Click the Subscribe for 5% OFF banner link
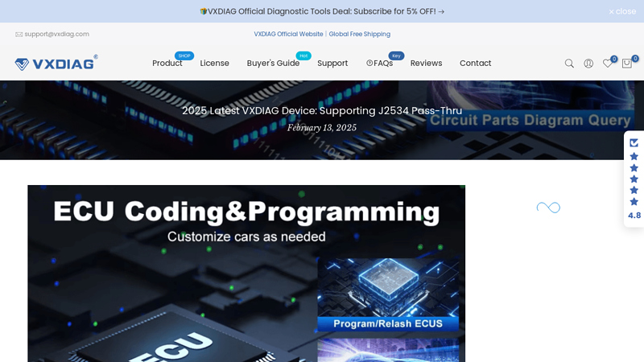644x362 pixels. pos(321,11)
